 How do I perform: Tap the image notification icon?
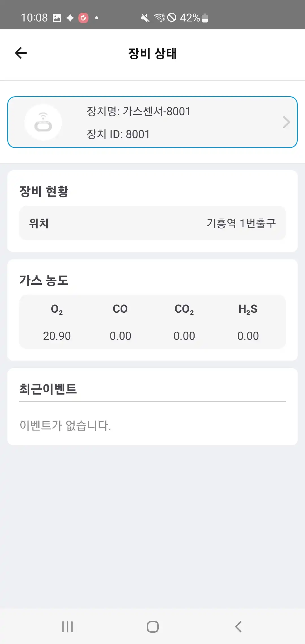[x=57, y=18]
